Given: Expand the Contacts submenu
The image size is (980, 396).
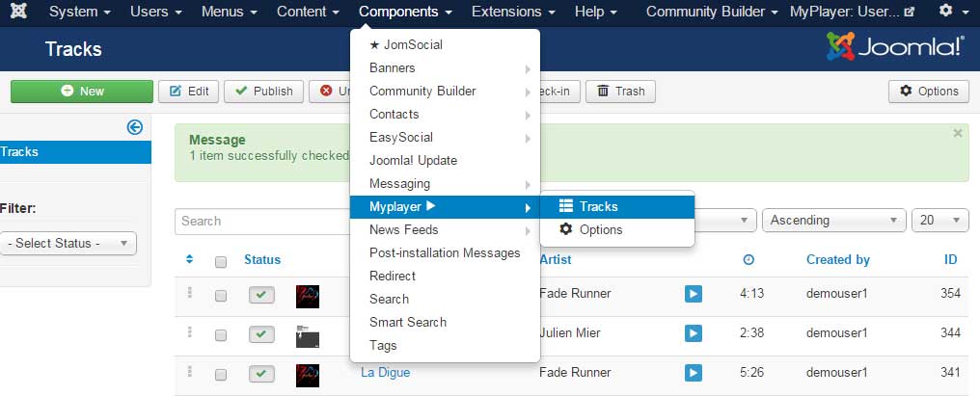Looking at the screenshot, I should (x=445, y=115).
